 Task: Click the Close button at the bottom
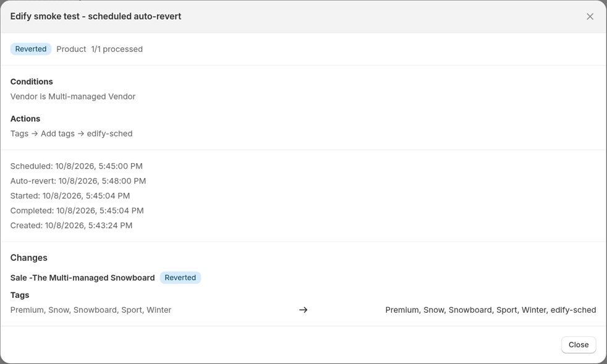579,345
